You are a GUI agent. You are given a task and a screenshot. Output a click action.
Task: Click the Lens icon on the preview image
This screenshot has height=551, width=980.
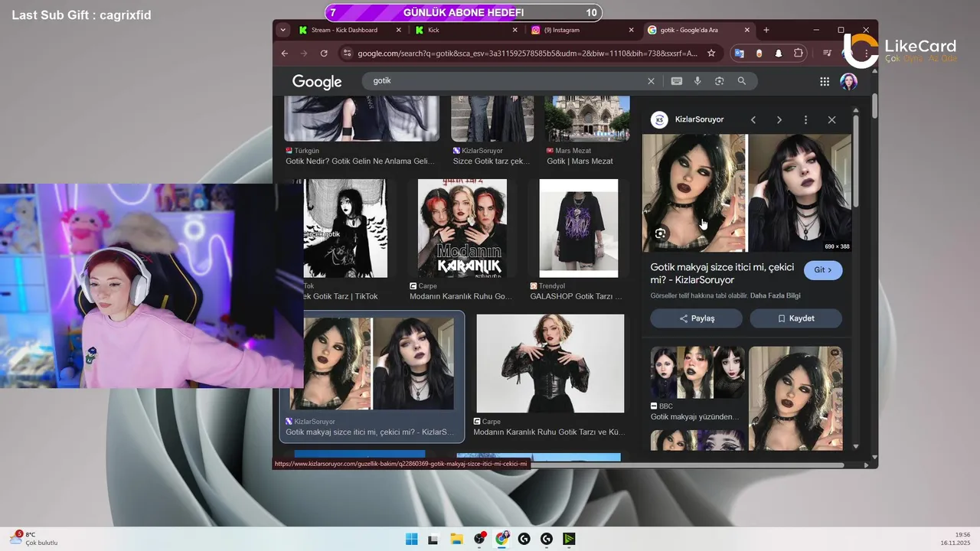(661, 233)
